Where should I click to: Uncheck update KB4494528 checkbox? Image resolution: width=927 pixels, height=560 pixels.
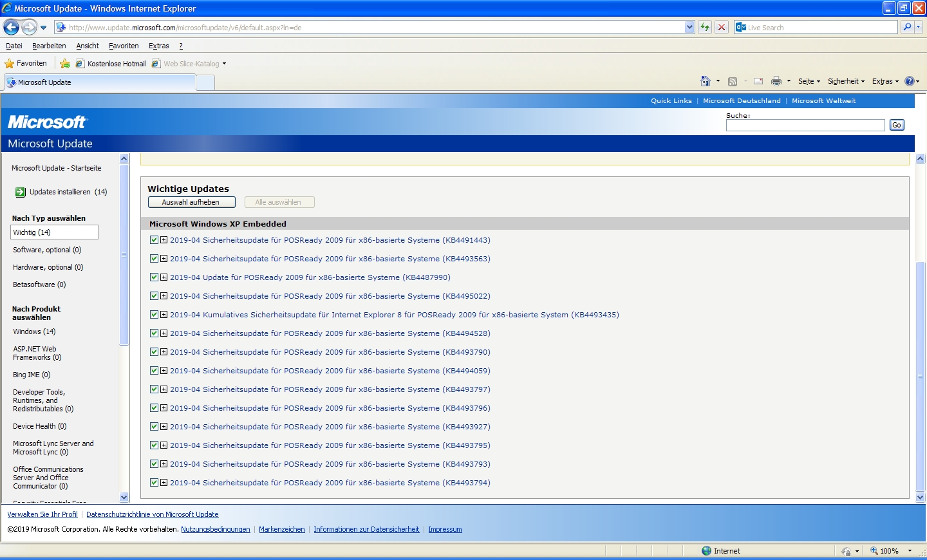pyautogui.click(x=154, y=333)
